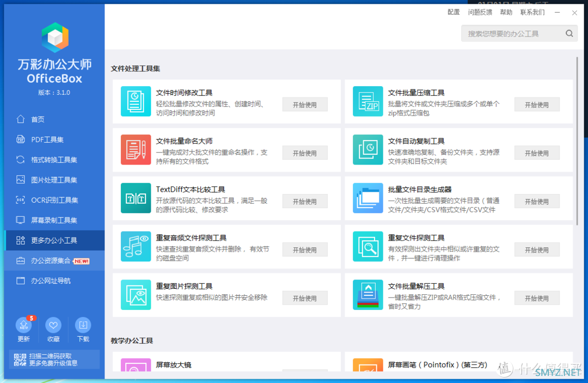
Task: Select the 文件批量命名大师 icon
Action: tap(136, 150)
